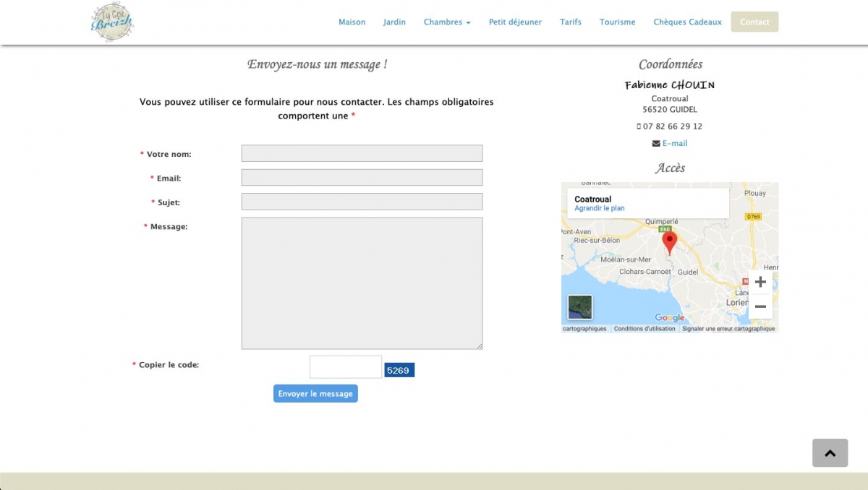Click the Coordonnées heading
Image resolution: width=868 pixels, height=490 pixels.
671,64
